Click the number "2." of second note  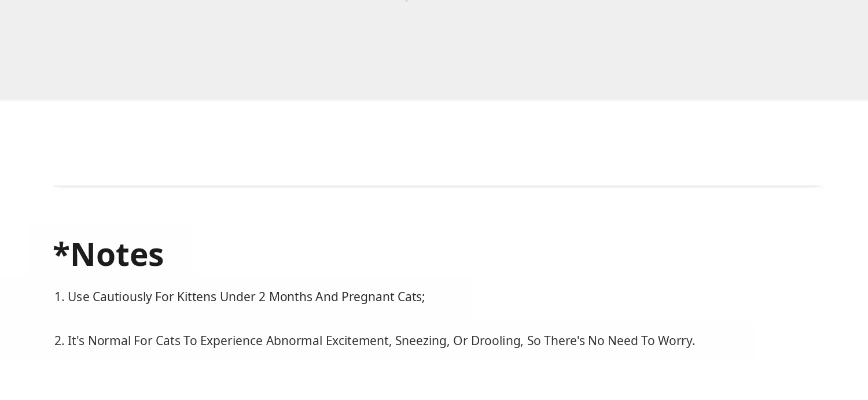[x=59, y=341]
